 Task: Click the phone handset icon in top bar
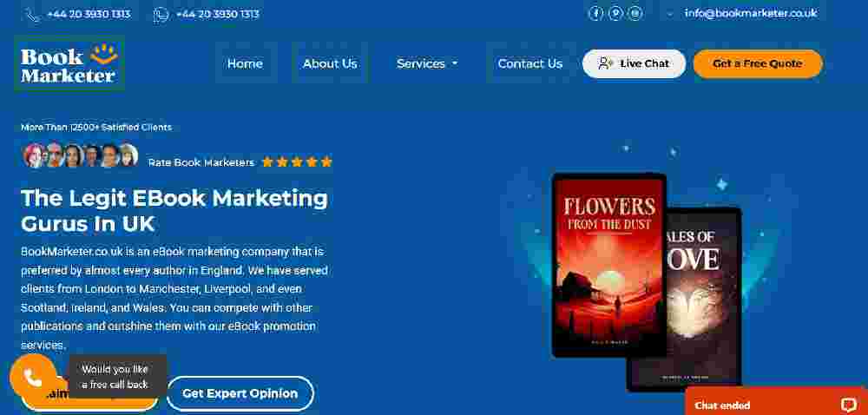tap(33, 15)
